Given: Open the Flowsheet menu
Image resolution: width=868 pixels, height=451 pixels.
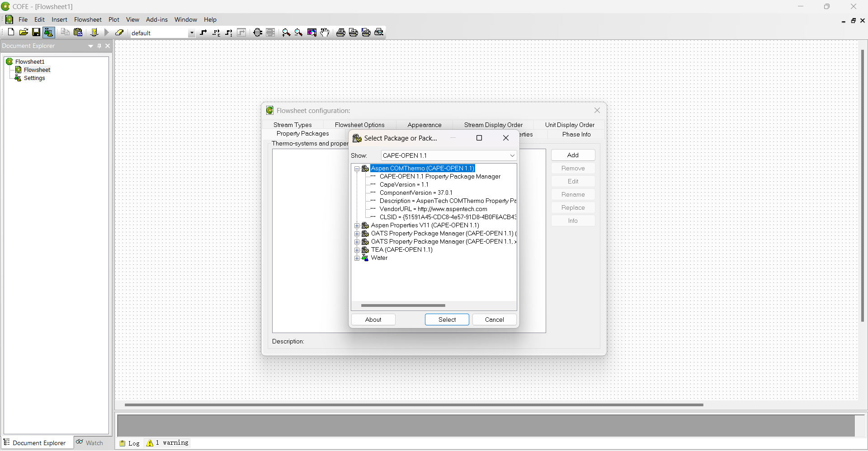Looking at the screenshot, I should point(88,20).
